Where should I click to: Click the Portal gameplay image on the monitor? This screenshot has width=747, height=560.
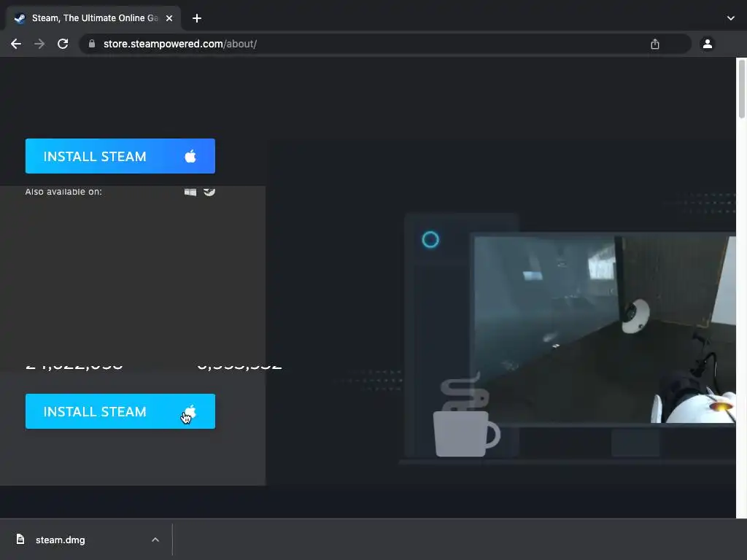coord(603,329)
